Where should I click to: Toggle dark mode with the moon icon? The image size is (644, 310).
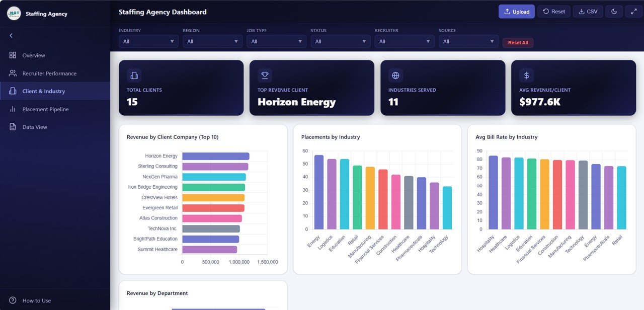[614, 11]
